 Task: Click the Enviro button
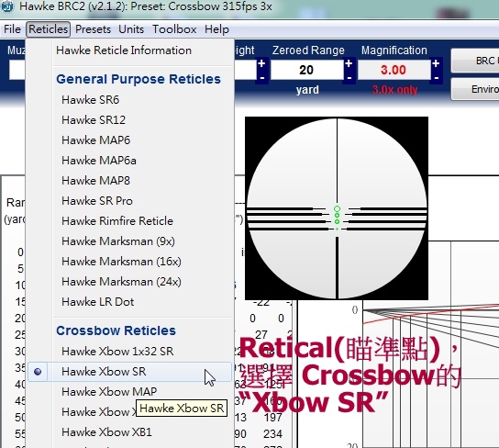point(475,89)
